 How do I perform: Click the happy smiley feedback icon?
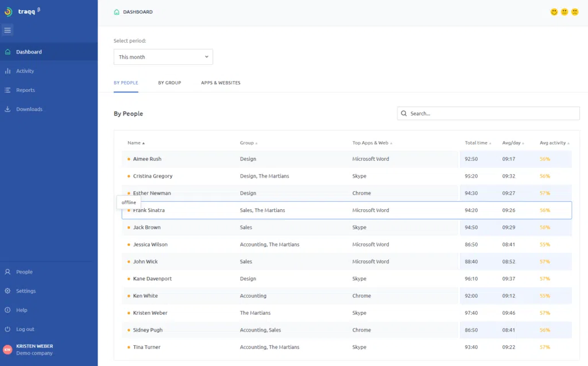point(554,12)
